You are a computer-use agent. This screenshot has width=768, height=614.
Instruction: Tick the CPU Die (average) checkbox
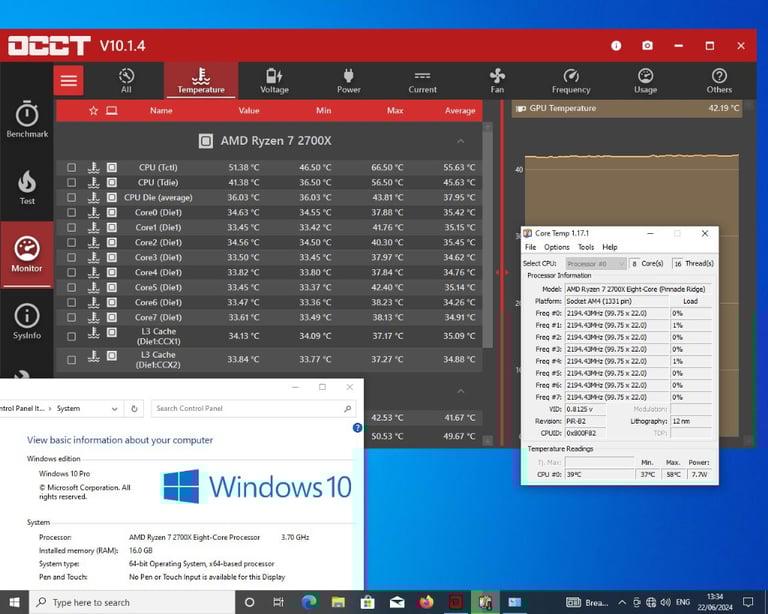tap(72, 197)
